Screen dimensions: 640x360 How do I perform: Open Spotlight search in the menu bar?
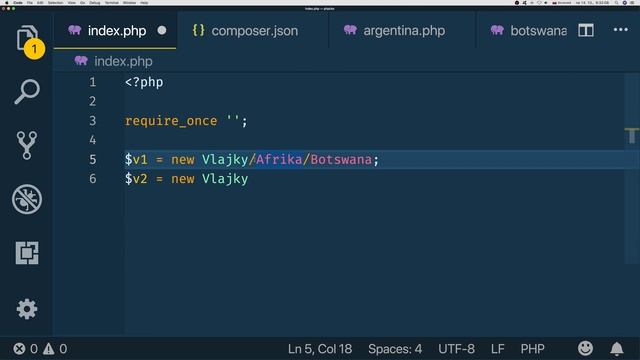coord(616,2)
